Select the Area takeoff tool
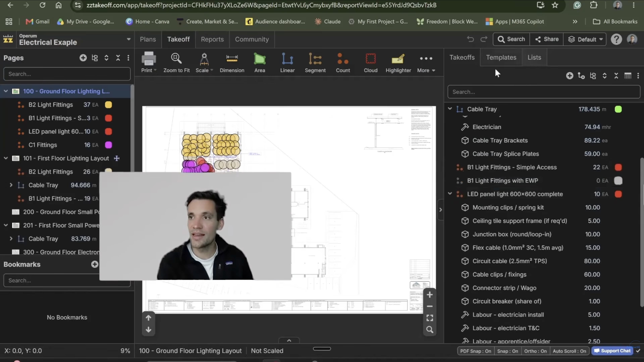Viewport: 644px width, 362px height. click(259, 63)
